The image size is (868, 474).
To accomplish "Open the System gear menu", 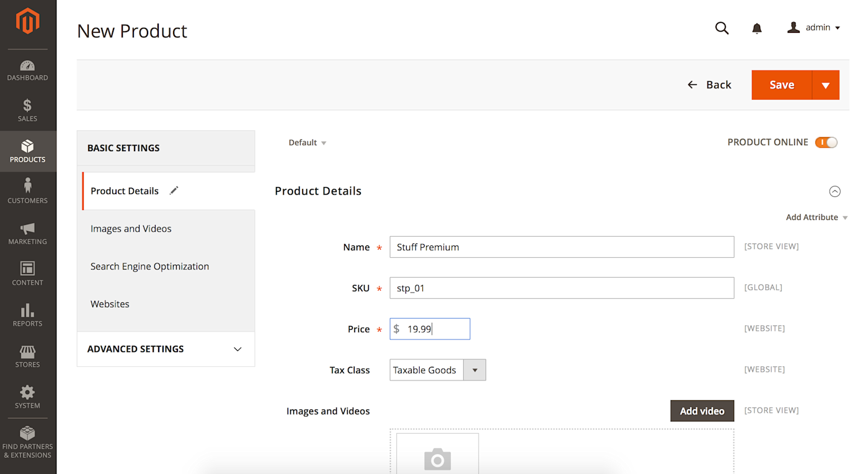I will (27, 397).
